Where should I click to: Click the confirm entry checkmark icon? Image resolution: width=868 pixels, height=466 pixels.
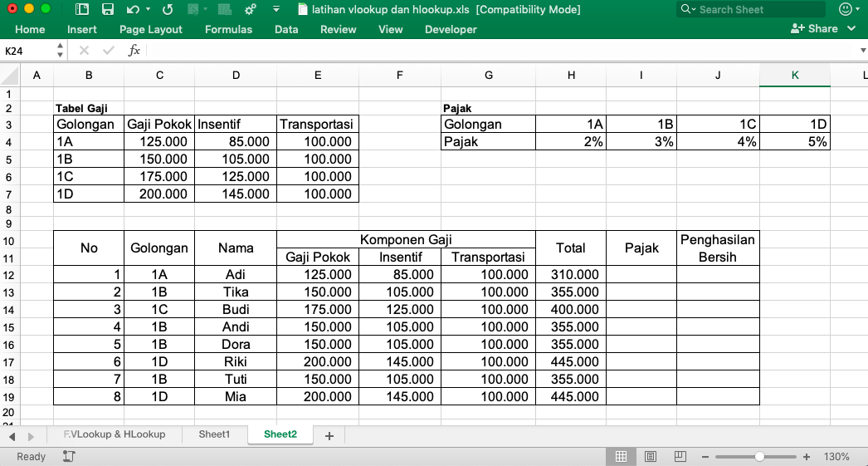(x=109, y=51)
